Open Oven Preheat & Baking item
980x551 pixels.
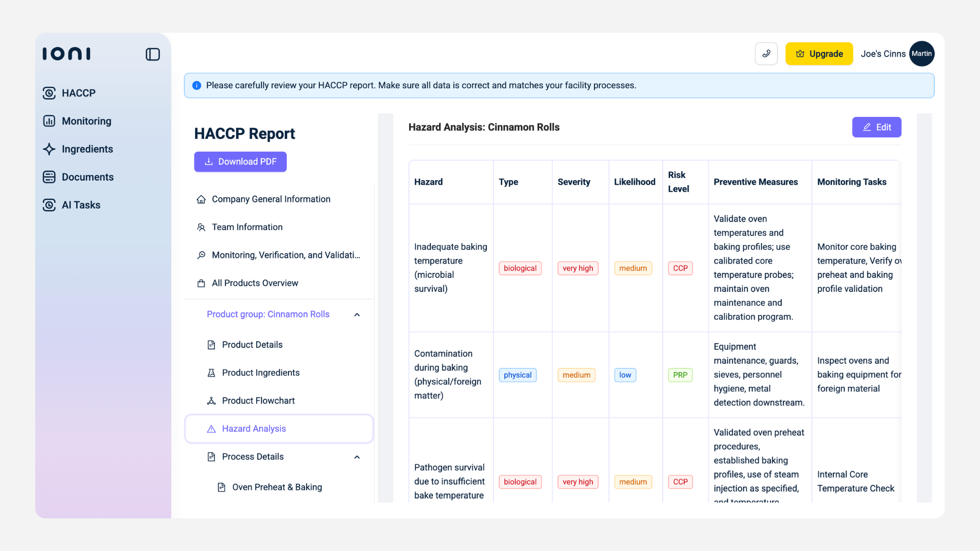click(277, 487)
